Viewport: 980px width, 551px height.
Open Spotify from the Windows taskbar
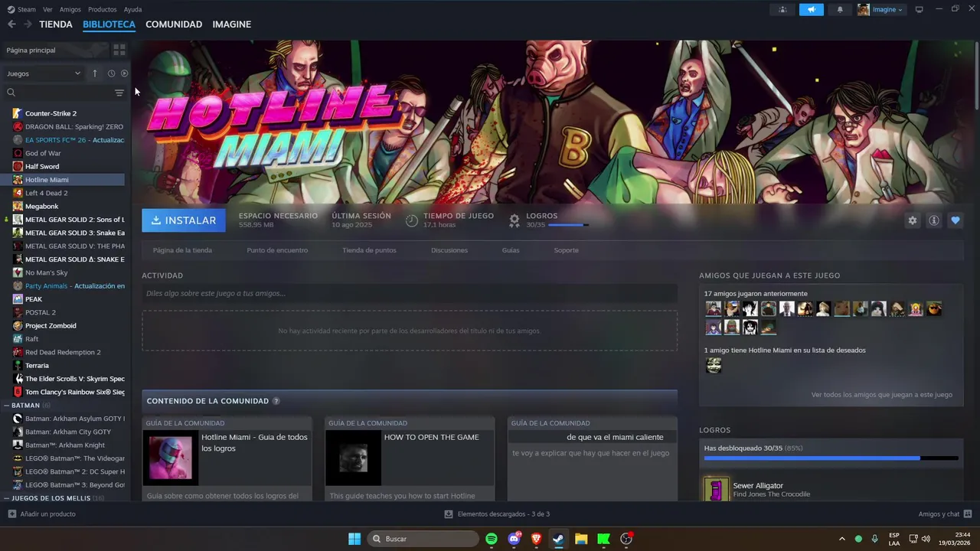492,539
